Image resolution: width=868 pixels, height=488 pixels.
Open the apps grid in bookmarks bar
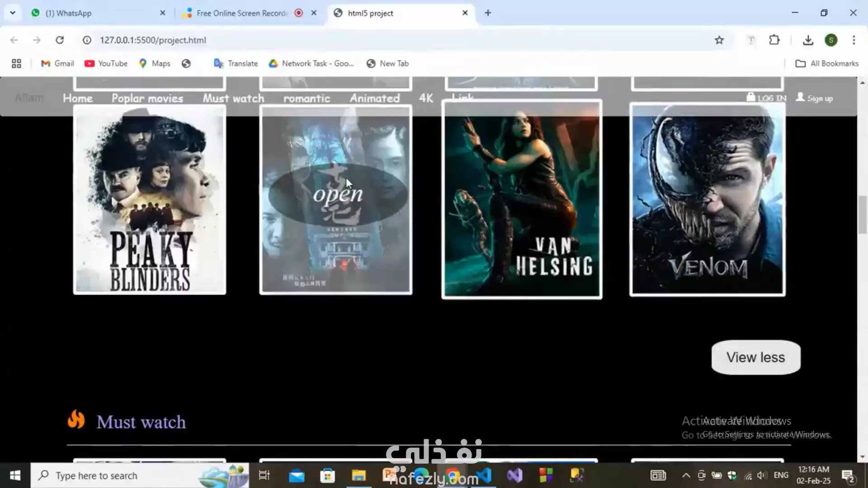[16, 64]
